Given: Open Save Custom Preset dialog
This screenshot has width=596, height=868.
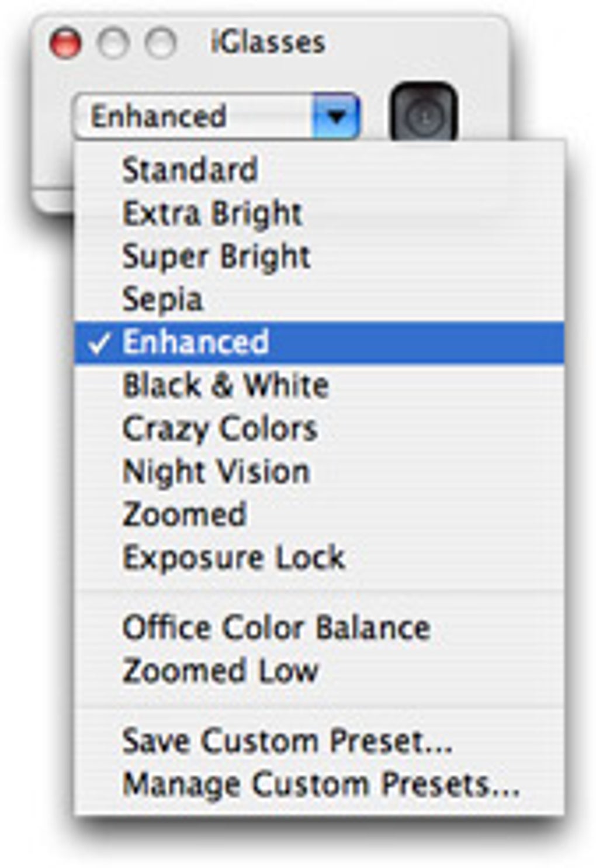Looking at the screenshot, I should [319, 741].
